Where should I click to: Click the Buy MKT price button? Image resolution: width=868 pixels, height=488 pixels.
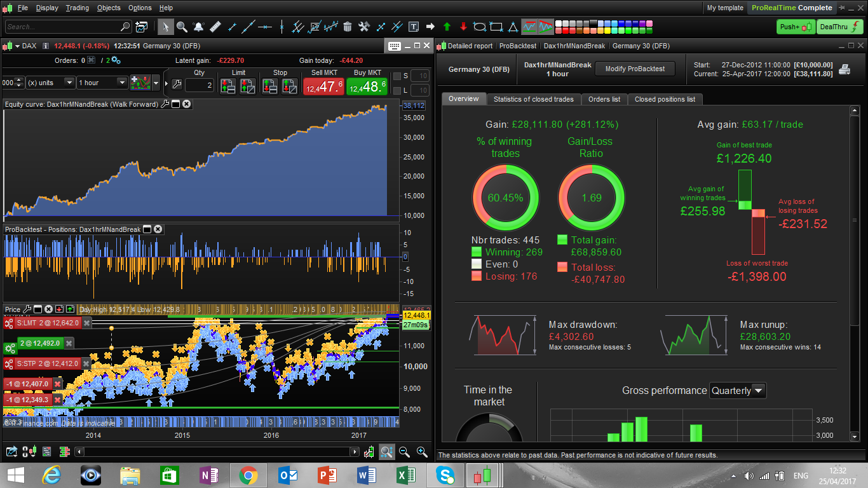(367, 86)
